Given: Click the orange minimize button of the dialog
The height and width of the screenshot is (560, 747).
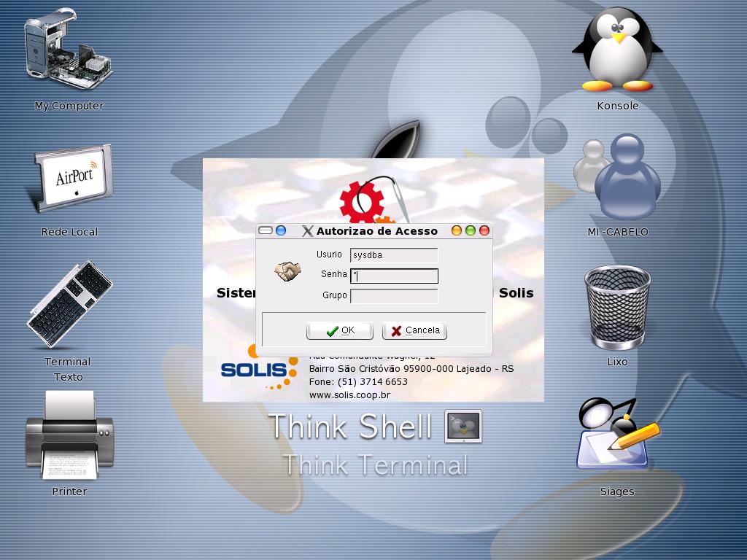Looking at the screenshot, I should point(457,230).
